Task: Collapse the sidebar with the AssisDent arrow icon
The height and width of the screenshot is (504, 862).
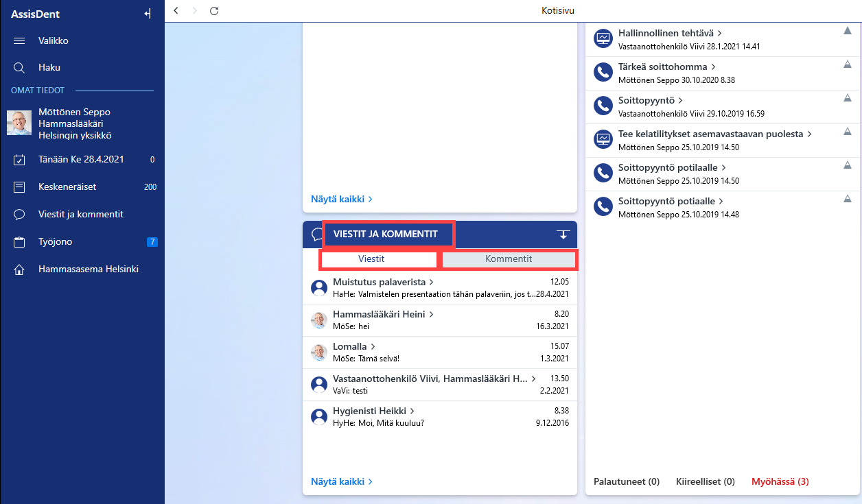Action: [x=147, y=14]
